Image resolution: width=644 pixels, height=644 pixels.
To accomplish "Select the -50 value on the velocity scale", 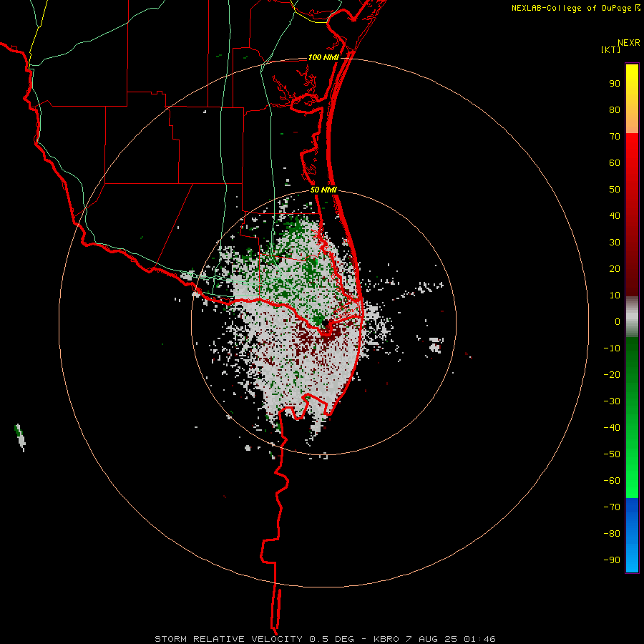I will [x=612, y=454].
